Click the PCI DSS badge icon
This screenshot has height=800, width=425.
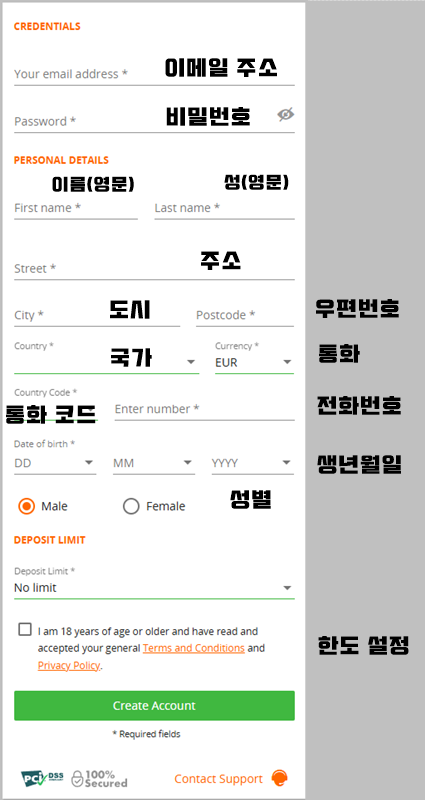[42, 778]
